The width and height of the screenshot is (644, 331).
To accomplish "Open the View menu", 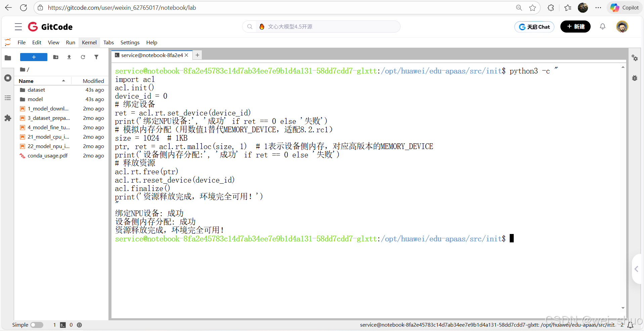I will [x=53, y=42].
